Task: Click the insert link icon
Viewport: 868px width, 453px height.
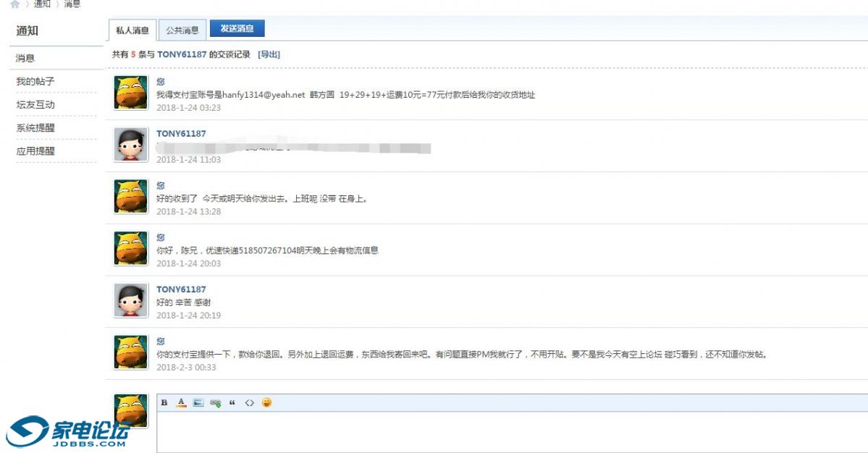Action: click(x=214, y=404)
